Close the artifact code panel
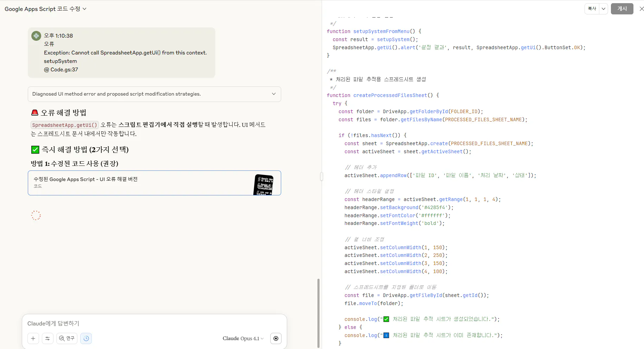This screenshot has height=349, width=644. (641, 9)
